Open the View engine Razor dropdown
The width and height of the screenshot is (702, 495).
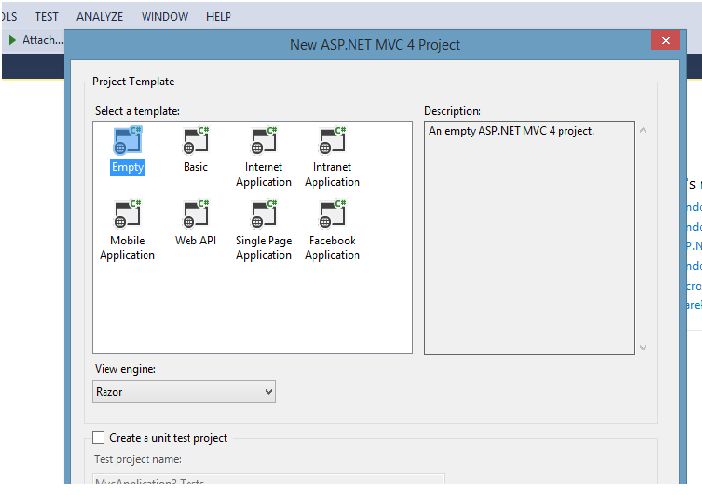tap(184, 392)
